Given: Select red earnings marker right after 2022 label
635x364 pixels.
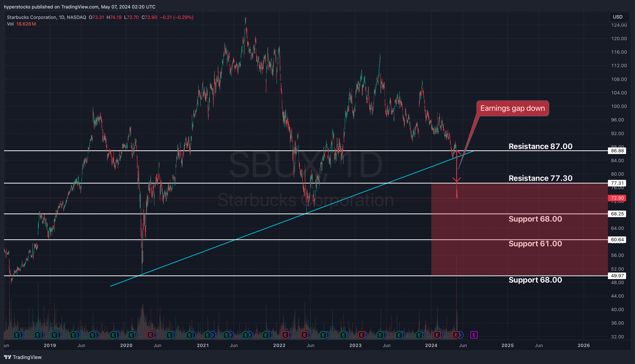Looking at the screenshot, I should tap(285, 335).
